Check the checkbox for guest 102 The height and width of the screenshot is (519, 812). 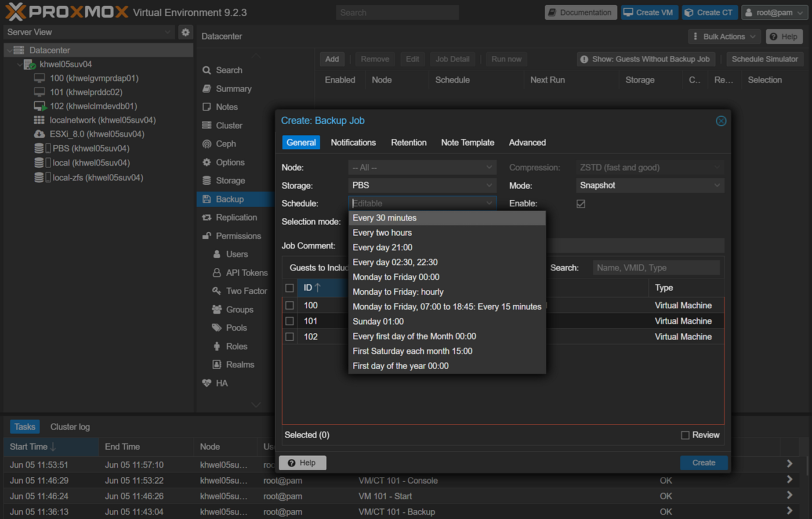[289, 337]
